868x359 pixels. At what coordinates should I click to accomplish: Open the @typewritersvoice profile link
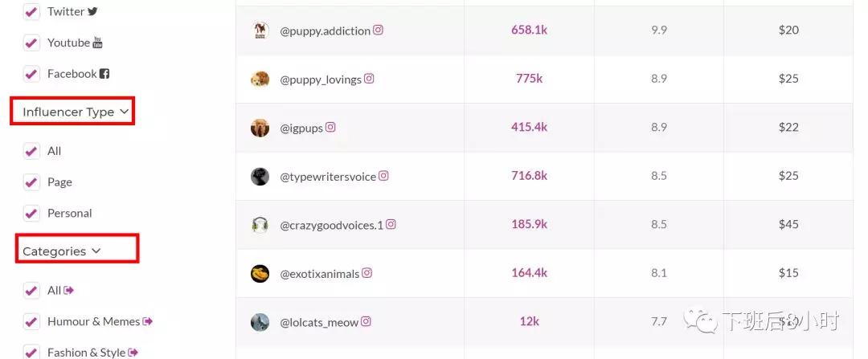328,177
